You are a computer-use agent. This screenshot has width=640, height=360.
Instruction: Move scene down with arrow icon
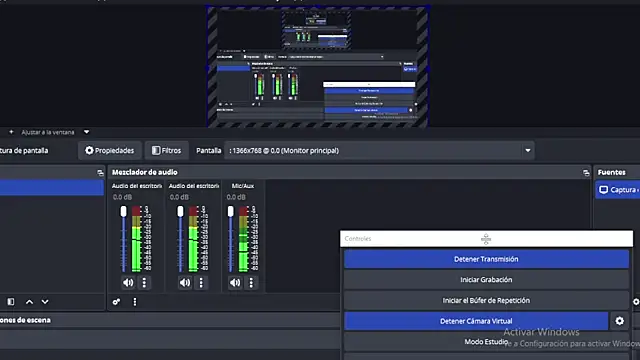(x=45, y=302)
